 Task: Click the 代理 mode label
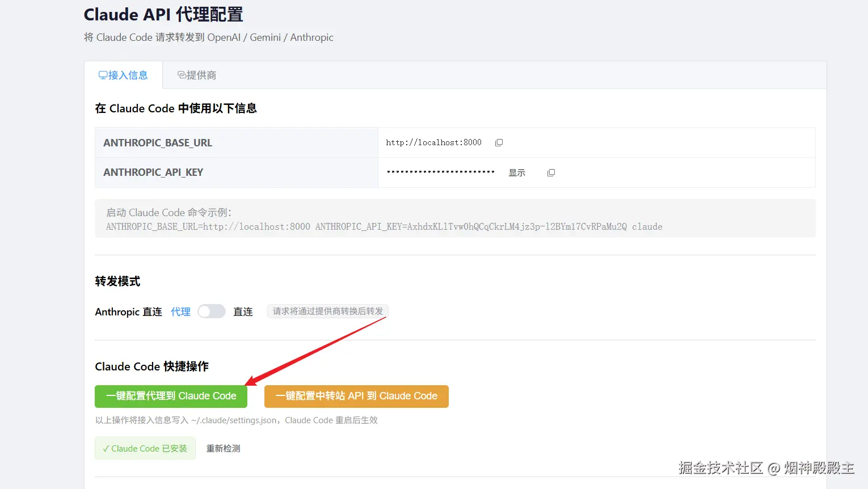(x=180, y=311)
